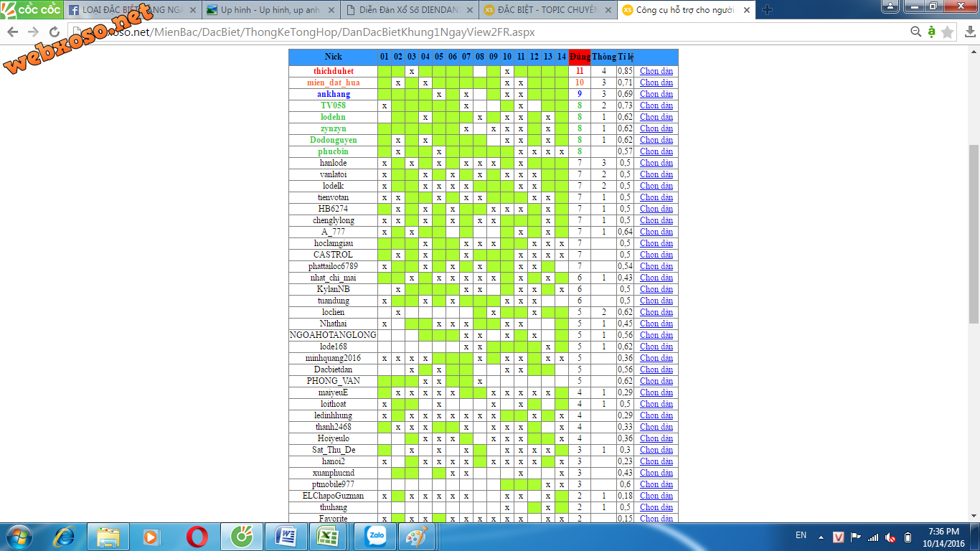Click Chọn dàn link for CASTROL
The height and width of the screenshot is (551, 980).
[x=656, y=255]
